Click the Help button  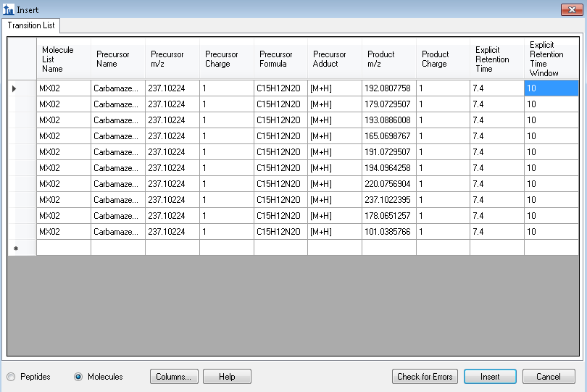tap(227, 377)
